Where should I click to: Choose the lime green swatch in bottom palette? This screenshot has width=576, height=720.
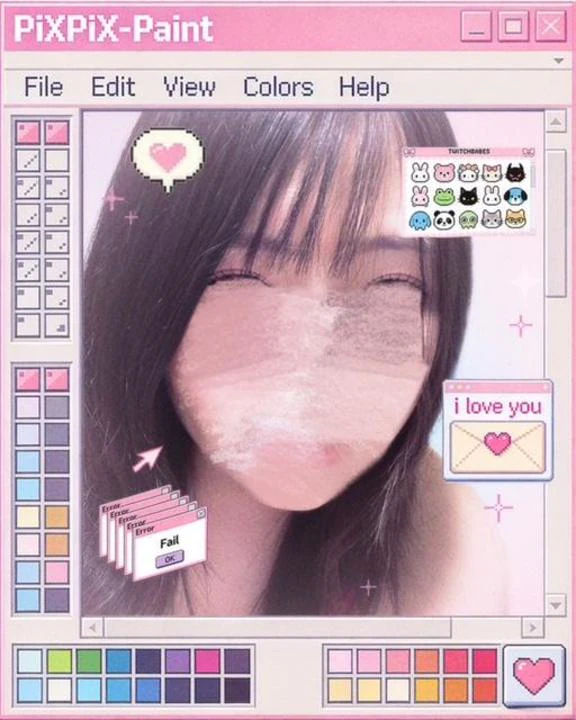coord(59,661)
